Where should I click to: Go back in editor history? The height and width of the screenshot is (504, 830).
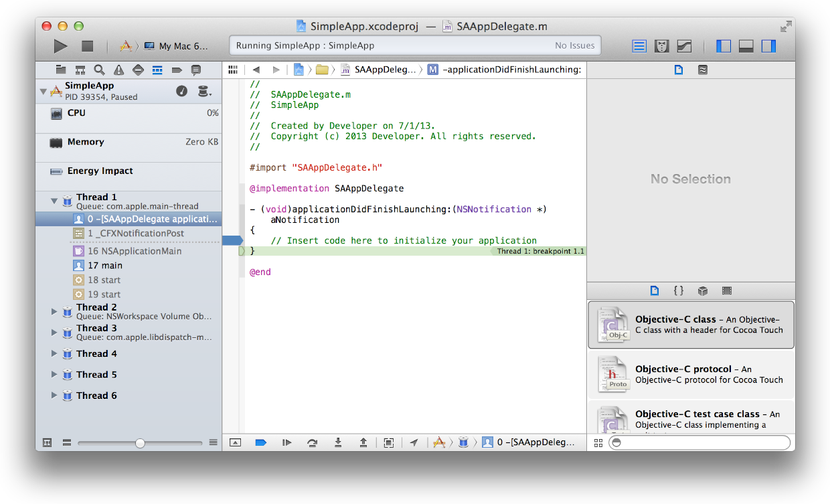point(256,70)
